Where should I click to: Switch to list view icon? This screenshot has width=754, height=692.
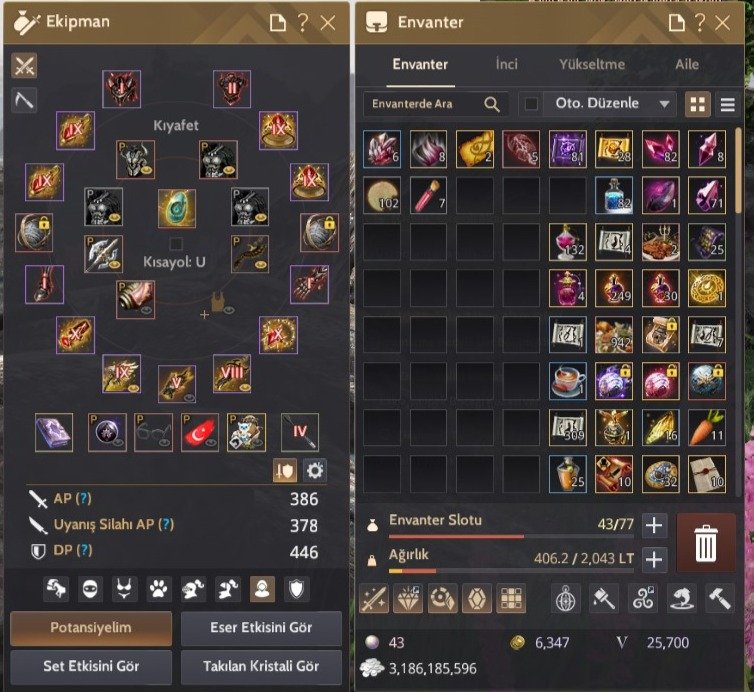point(728,104)
